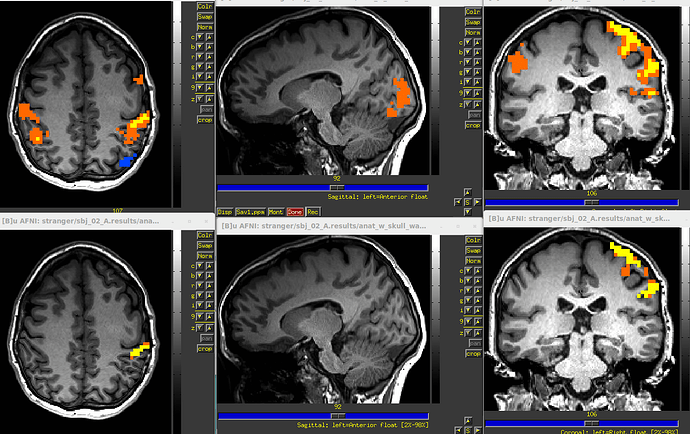The height and width of the screenshot is (434, 690).
Task: Click Norm in upper sagittal viewer
Action: click(x=473, y=32)
